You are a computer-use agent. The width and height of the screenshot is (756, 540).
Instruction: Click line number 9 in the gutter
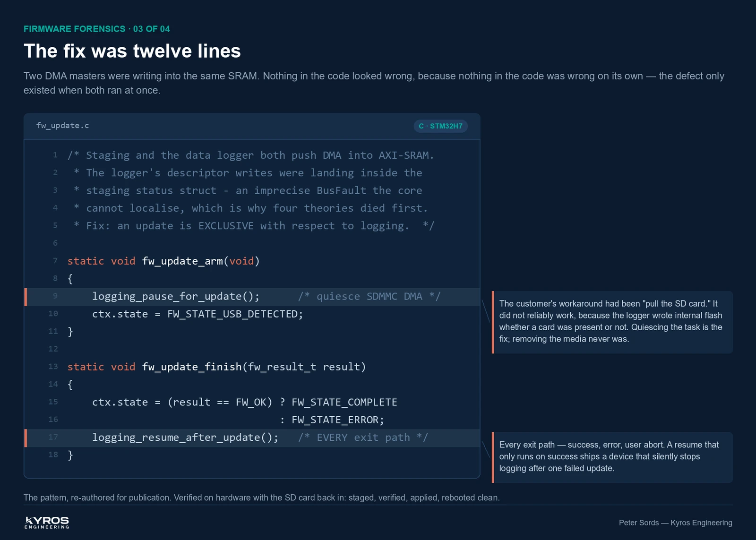[x=55, y=296]
